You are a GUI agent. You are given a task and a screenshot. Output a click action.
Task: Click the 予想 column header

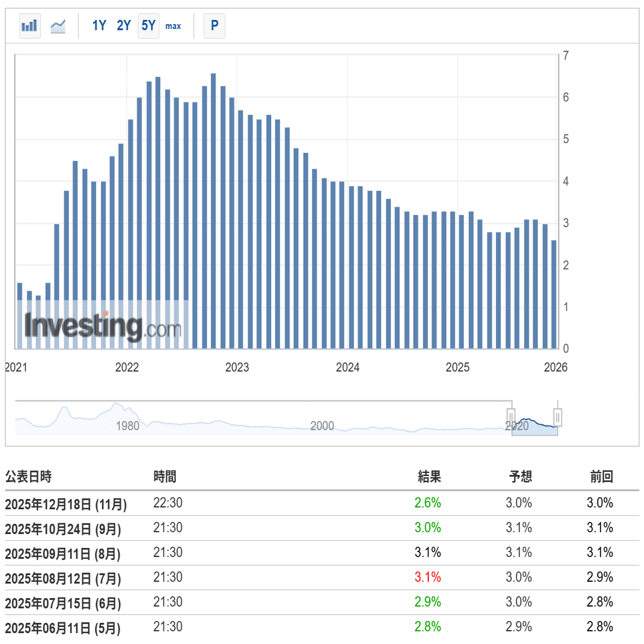520,477
